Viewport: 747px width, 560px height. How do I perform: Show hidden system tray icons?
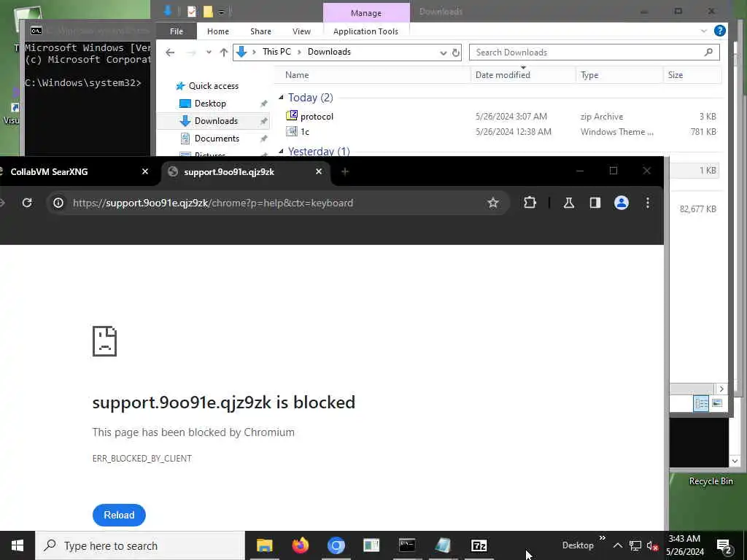[x=617, y=545]
